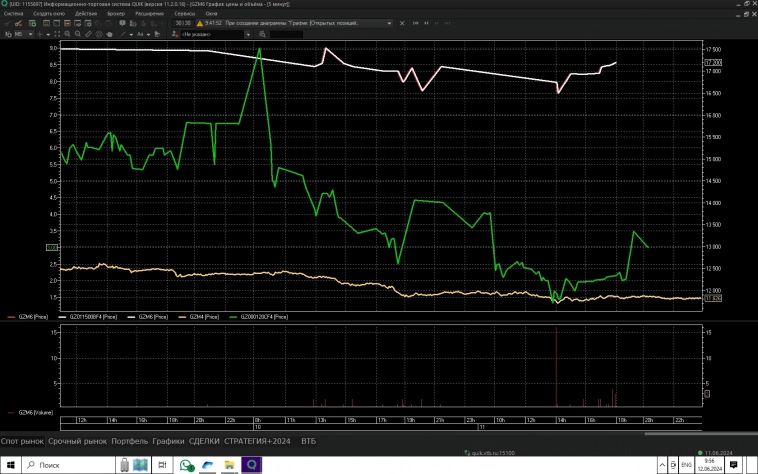The height and width of the screenshot is (474, 758).
Task: Open the Портфель tab
Action: pyautogui.click(x=130, y=440)
